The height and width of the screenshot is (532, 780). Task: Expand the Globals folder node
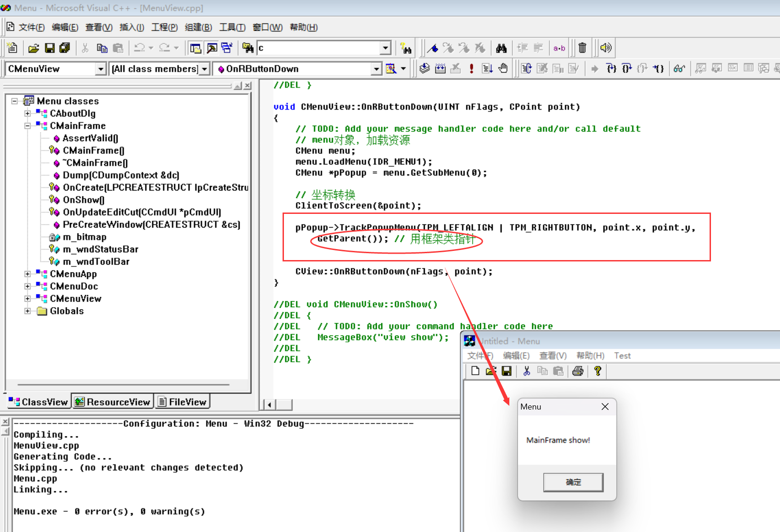27,311
